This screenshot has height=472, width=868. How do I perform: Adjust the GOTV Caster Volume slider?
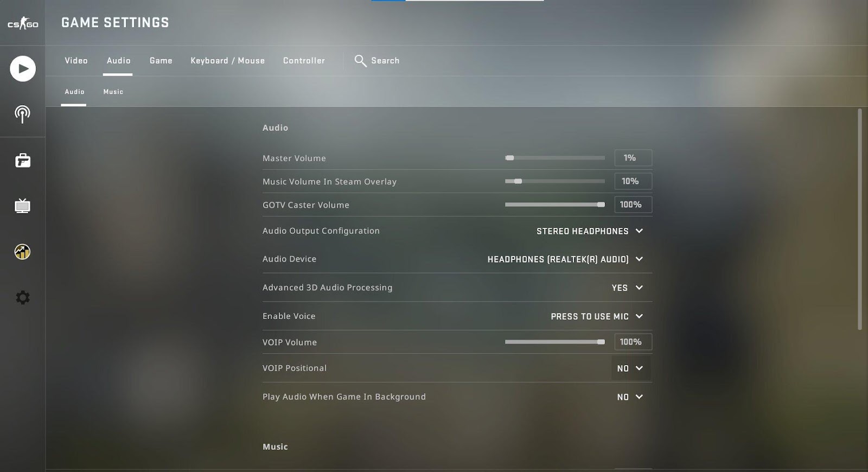click(554, 205)
